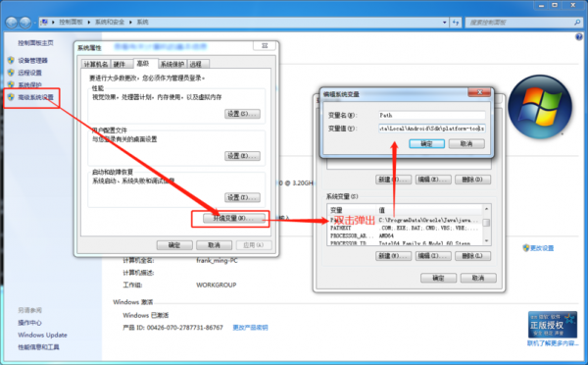Open the address bar history dropdown arrow
The height and width of the screenshot is (365, 588).
click(x=445, y=23)
